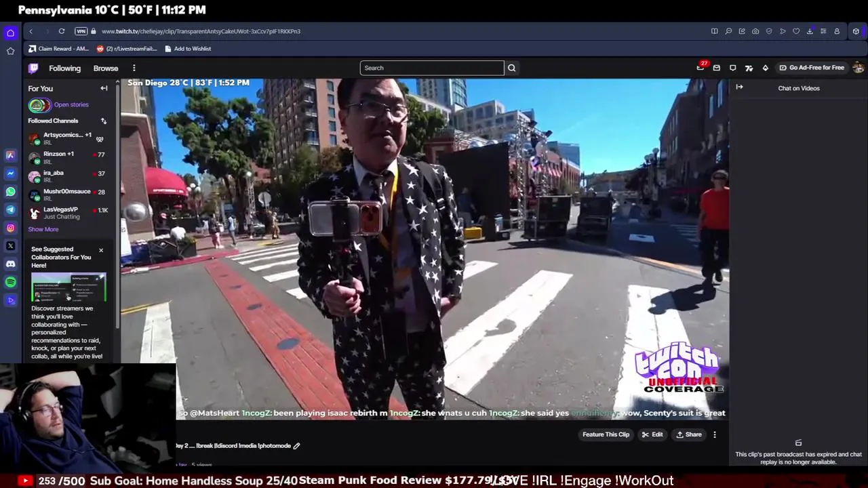Click Open stories link
Image resolution: width=868 pixels, height=488 pixels.
coord(71,105)
